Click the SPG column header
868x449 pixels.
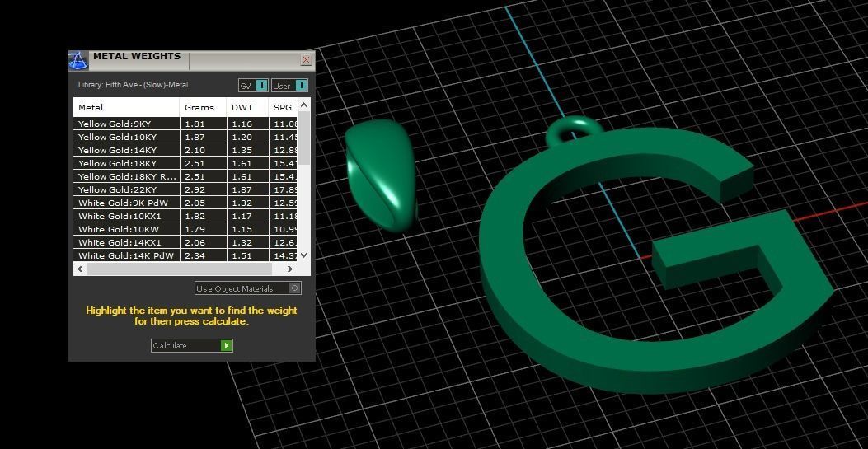[283, 107]
